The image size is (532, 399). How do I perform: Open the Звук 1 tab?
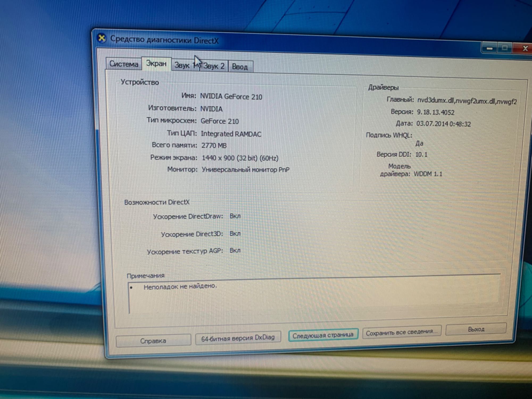186,65
